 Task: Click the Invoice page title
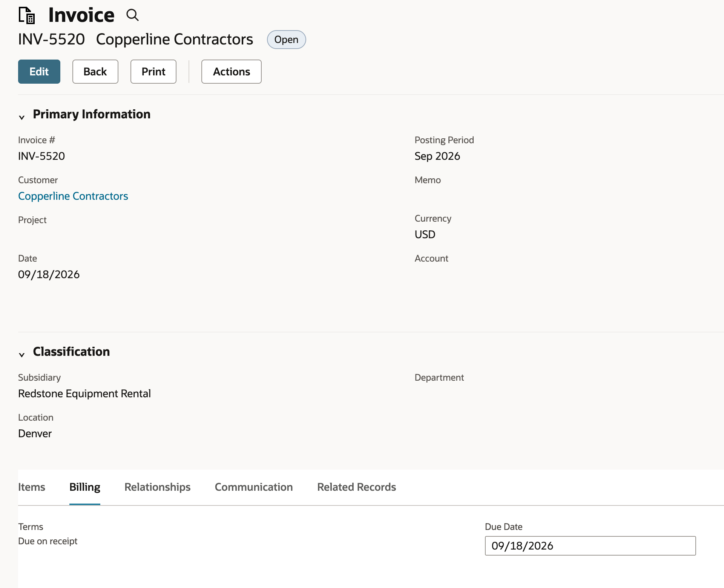[x=81, y=15]
